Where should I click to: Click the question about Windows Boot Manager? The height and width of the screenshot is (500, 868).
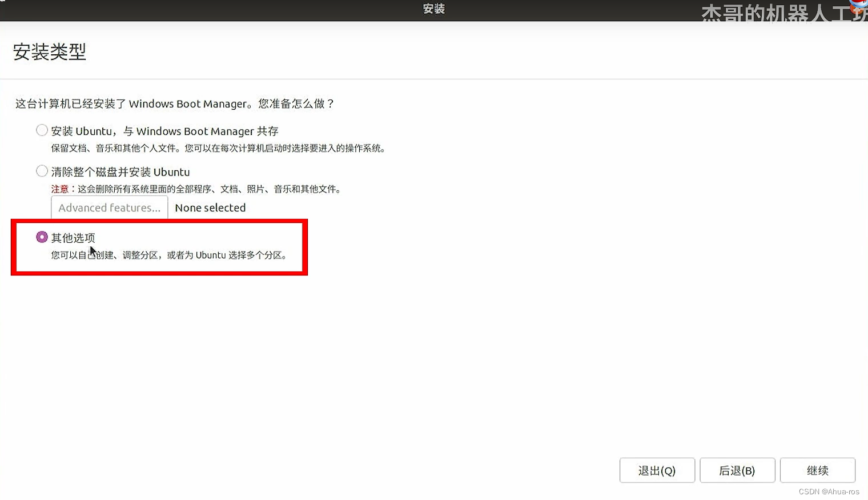pyautogui.click(x=175, y=103)
